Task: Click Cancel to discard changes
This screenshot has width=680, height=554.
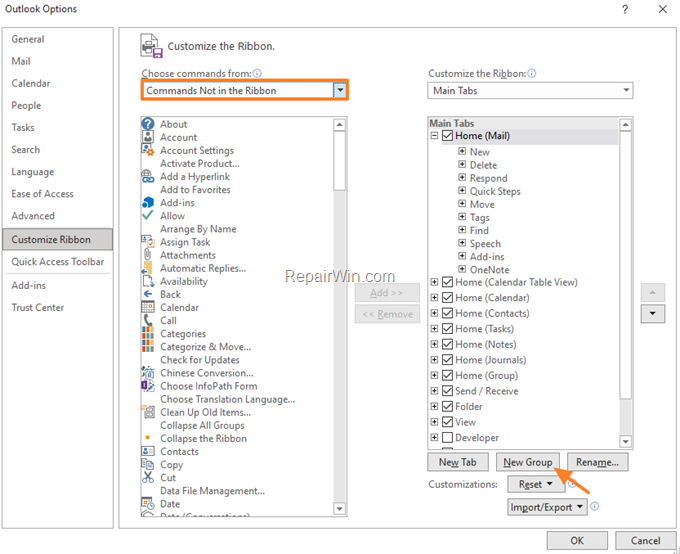Action: 645,541
